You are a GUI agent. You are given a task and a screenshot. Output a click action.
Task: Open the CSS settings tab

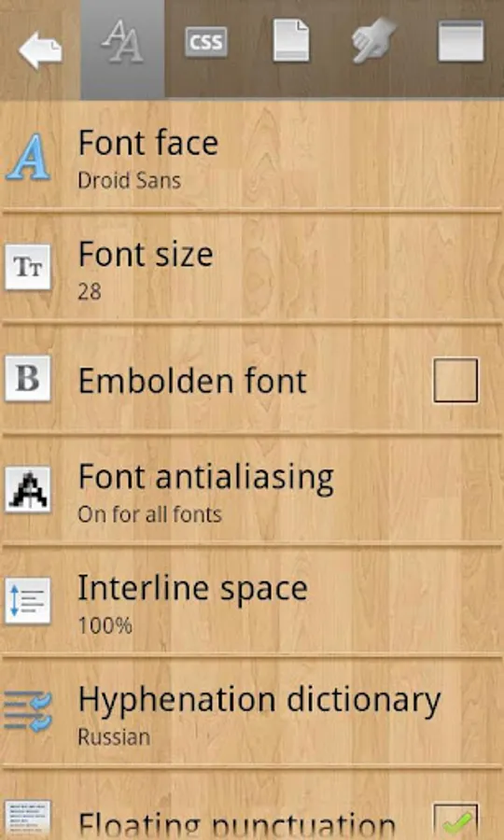pos(206,42)
